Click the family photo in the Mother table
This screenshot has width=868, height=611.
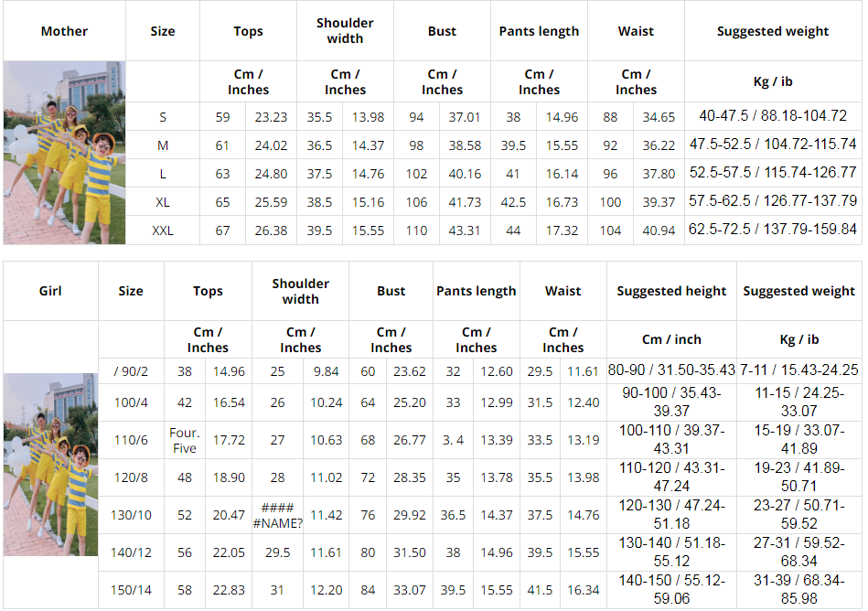click(x=64, y=153)
